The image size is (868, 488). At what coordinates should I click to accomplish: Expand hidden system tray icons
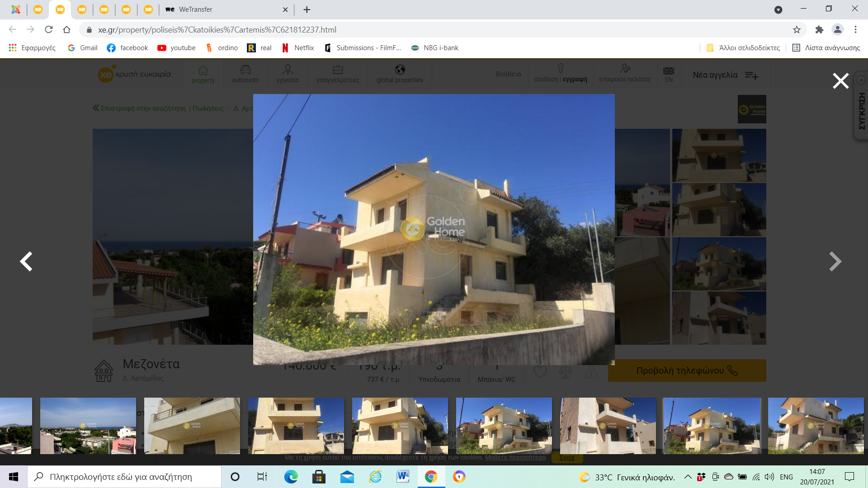(688, 477)
